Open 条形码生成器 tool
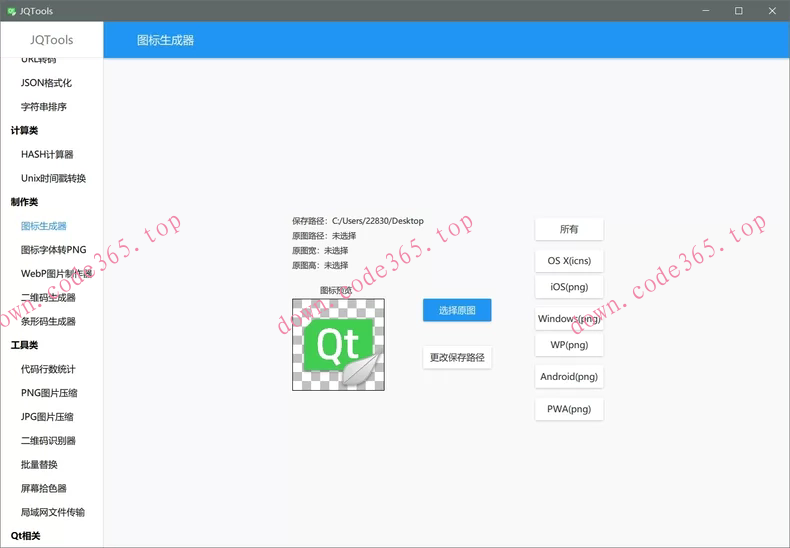Viewport: 790px width, 548px height. 48,321
